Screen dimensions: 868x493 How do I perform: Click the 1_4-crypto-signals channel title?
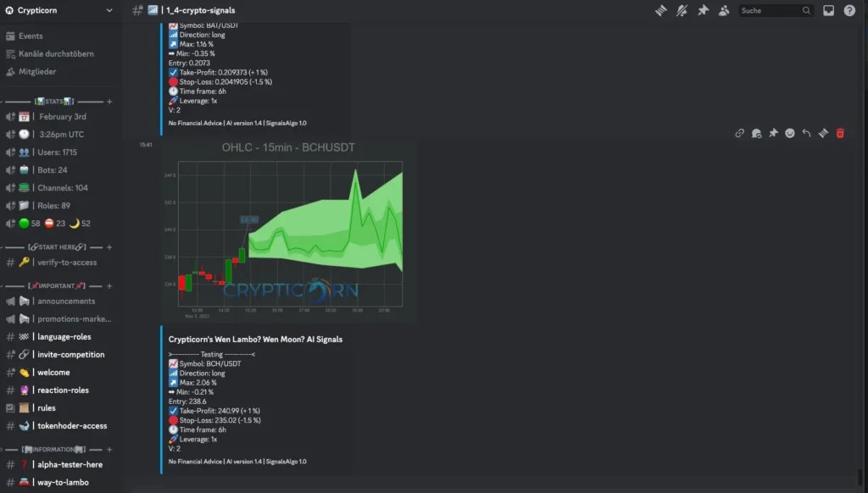[x=200, y=10]
